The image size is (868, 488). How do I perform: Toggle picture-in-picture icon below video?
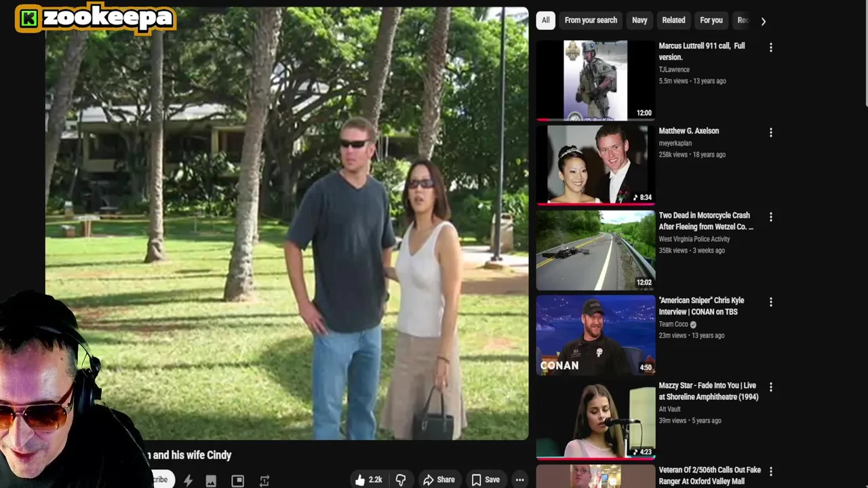click(237, 481)
